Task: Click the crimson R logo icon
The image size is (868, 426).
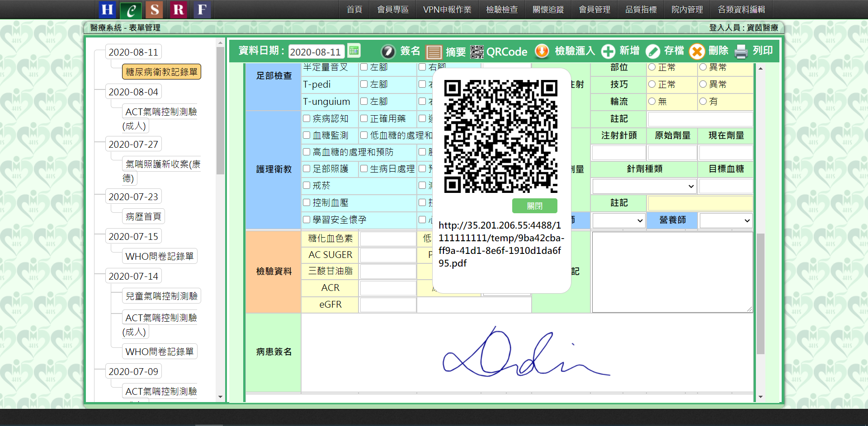Action: tap(178, 9)
